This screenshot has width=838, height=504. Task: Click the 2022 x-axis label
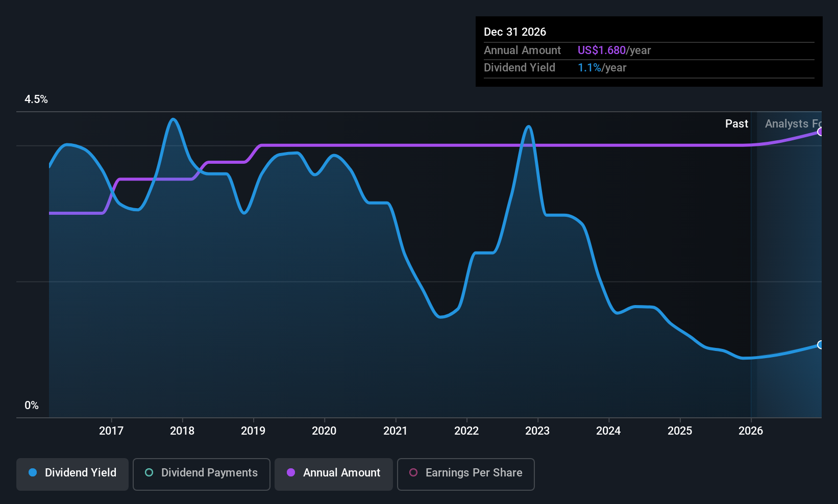(x=466, y=431)
